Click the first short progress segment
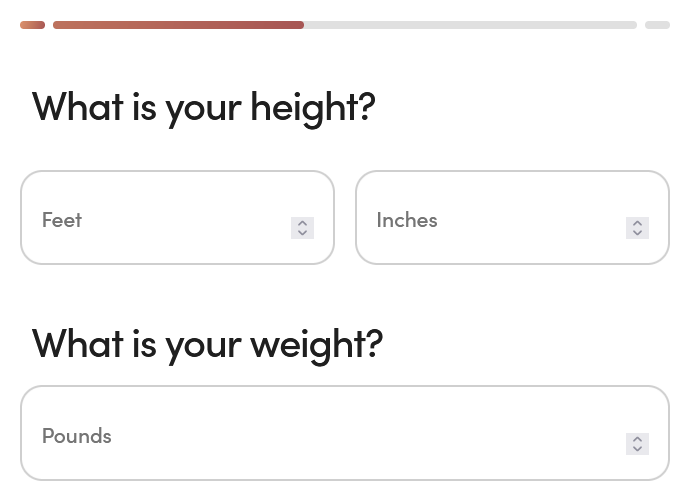This screenshot has width=689, height=502. (32, 25)
